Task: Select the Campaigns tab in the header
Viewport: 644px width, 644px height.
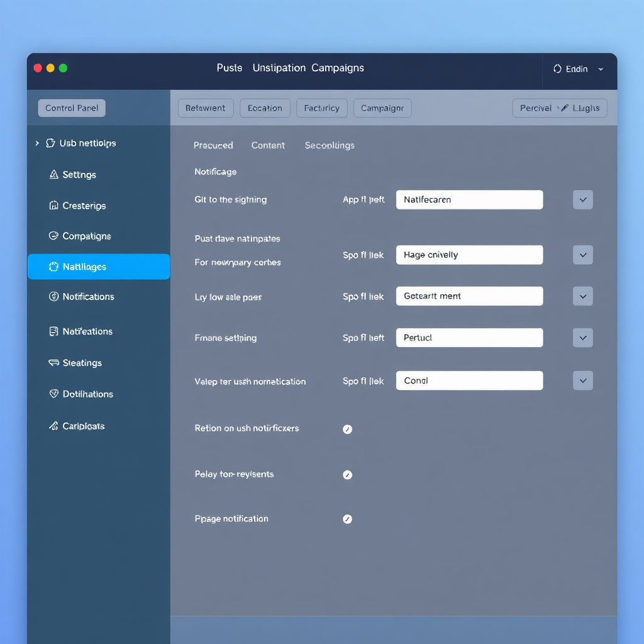Action: pos(337,68)
